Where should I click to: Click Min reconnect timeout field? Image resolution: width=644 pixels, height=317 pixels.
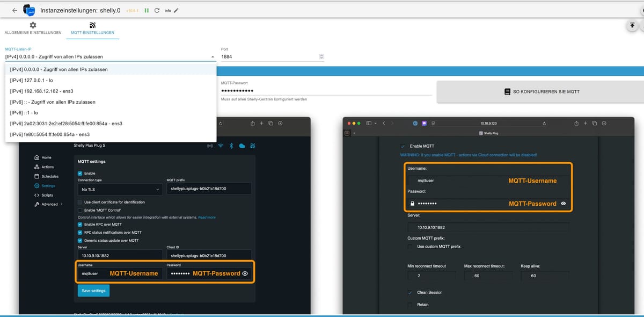coord(431,276)
